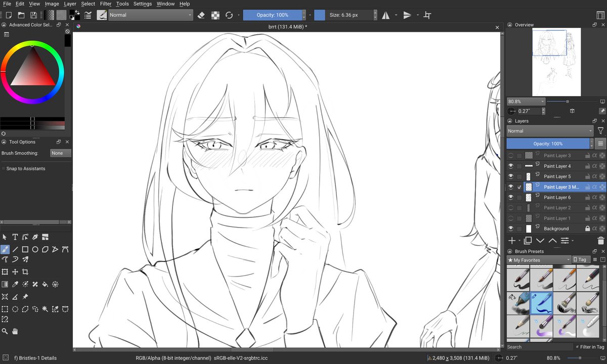Click the Duplicate layer icon
Viewport: 607px width, 364px height.
(528, 241)
